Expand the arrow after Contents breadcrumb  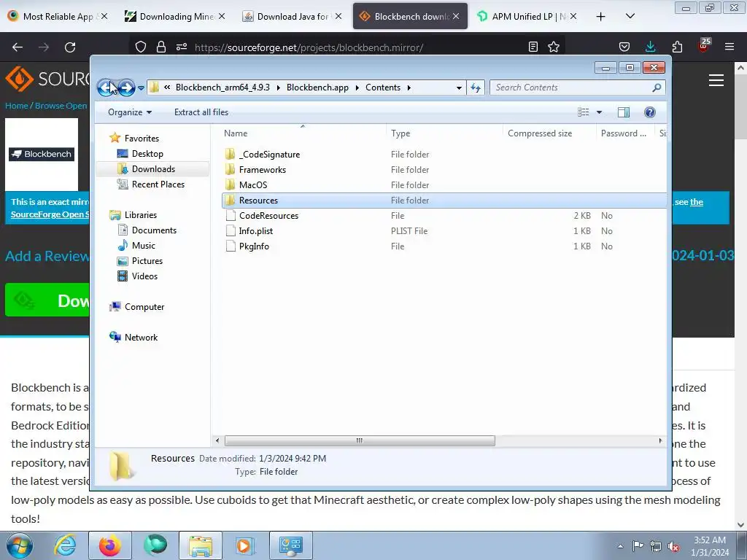[409, 87]
